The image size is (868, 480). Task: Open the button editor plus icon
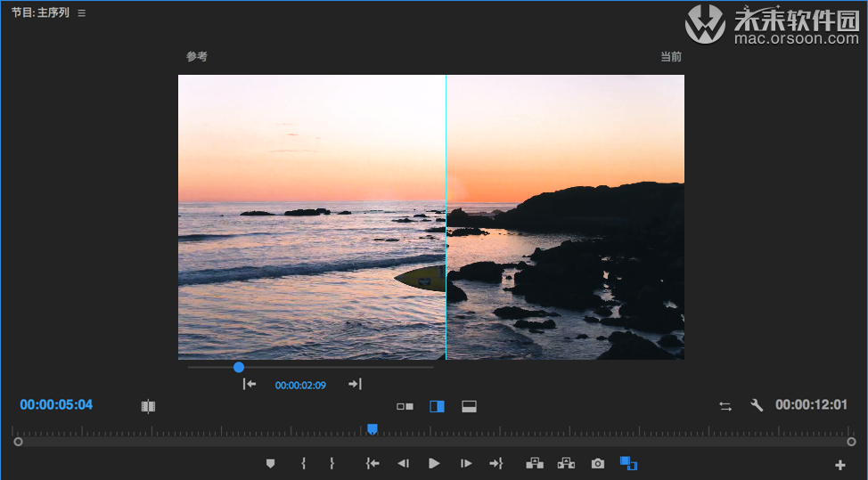click(x=840, y=465)
